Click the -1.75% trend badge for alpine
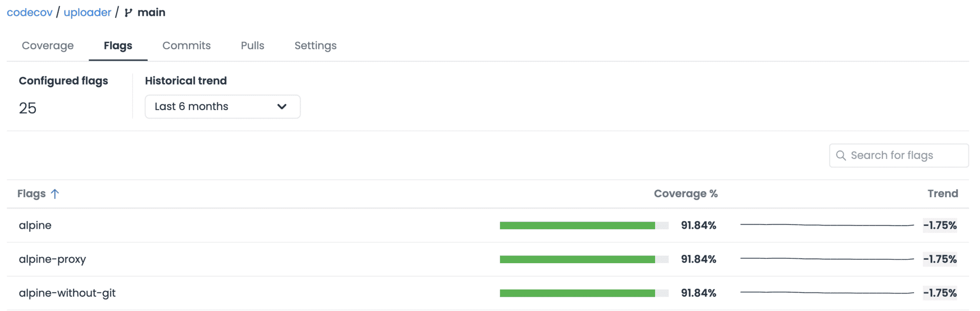 pyautogui.click(x=939, y=225)
